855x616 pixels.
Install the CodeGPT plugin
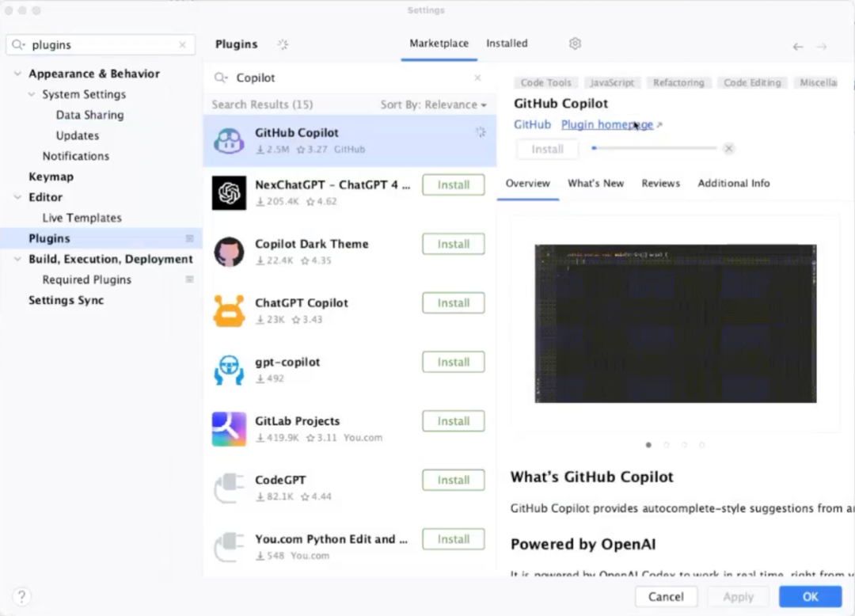click(453, 481)
